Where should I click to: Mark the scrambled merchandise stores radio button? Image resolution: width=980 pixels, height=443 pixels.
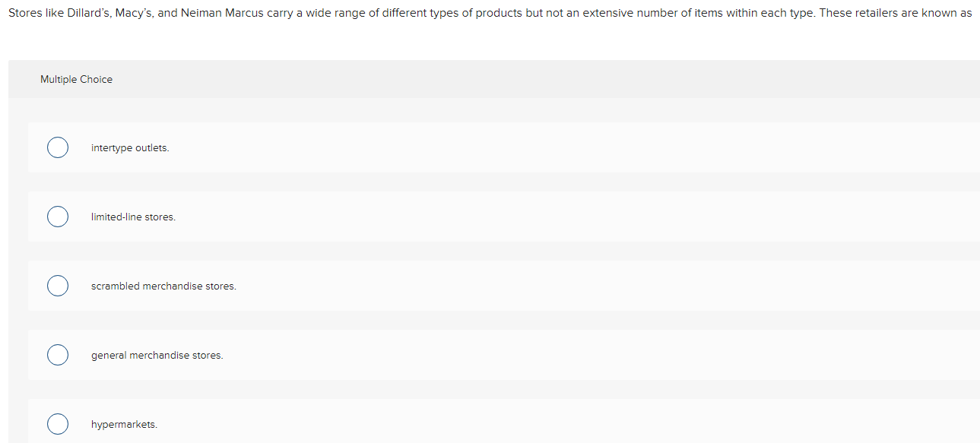pos(58,286)
